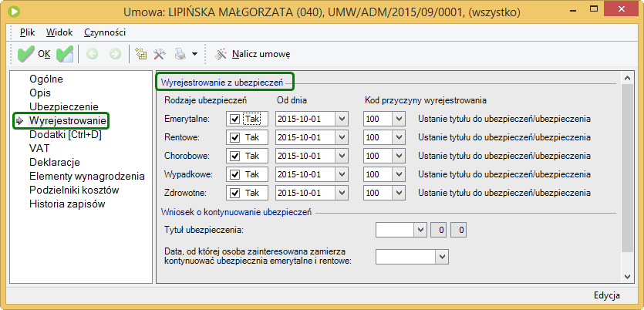Click the scrollbar down arrow
Image resolution: width=644 pixels, height=310 pixels.
[x=627, y=277]
